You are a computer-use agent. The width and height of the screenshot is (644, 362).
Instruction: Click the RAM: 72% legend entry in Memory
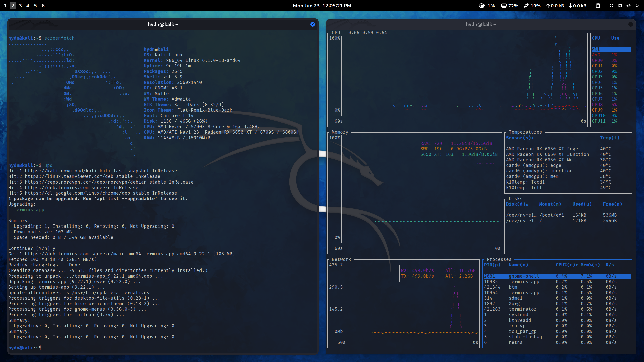point(456,143)
